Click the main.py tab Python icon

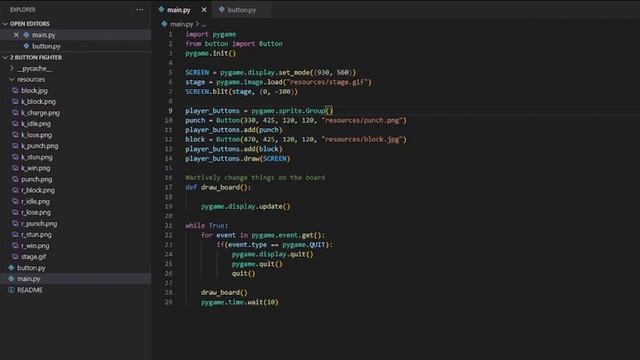point(161,9)
